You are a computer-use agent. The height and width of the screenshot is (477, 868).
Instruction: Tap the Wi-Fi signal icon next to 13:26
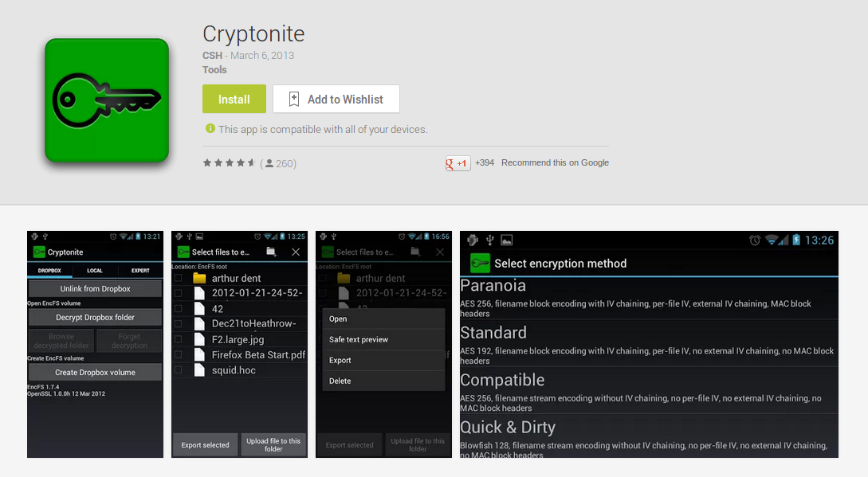pyautogui.click(x=771, y=240)
